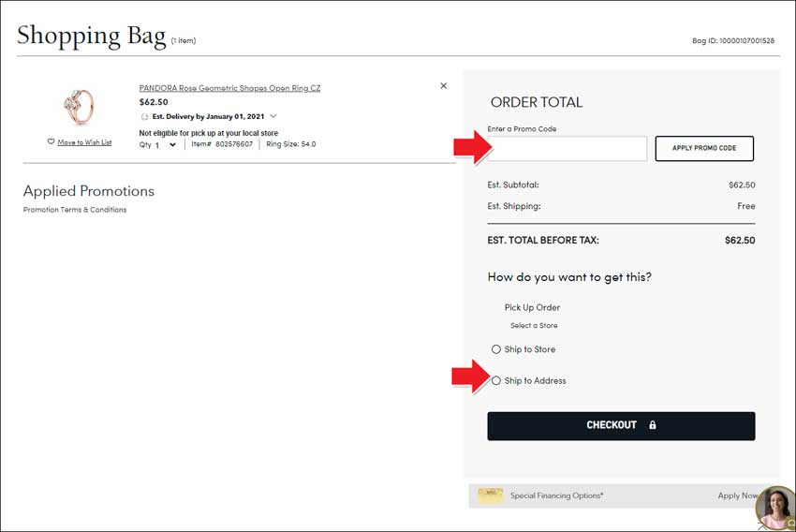Click the Est. Shipping: label
This screenshot has height=532, width=796.
(514, 206)
